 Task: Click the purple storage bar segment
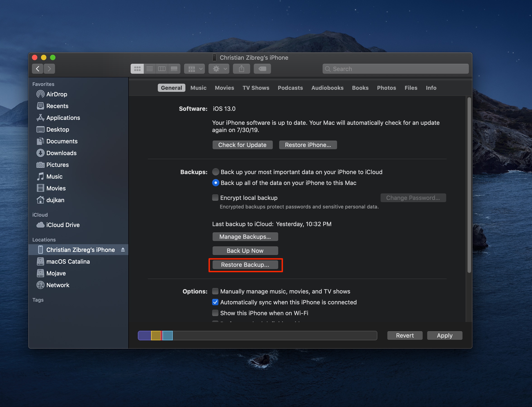(x=145, y=336)
